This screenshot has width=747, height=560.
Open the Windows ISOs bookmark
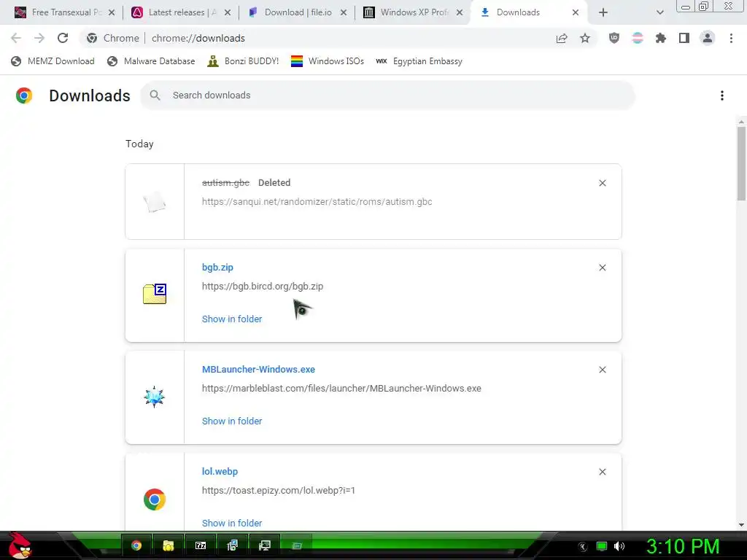(328, 61)
